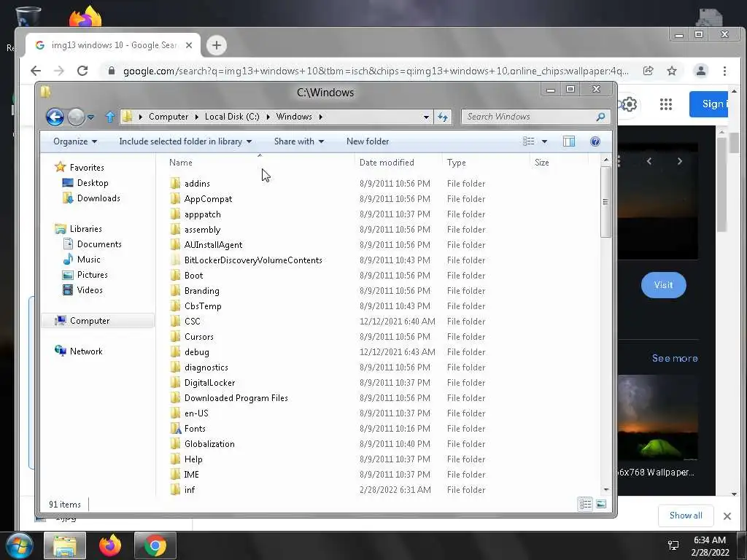Click the Visit button in Chrome
The width and height of the screenshot is (747, 560).
coord(663,285)
